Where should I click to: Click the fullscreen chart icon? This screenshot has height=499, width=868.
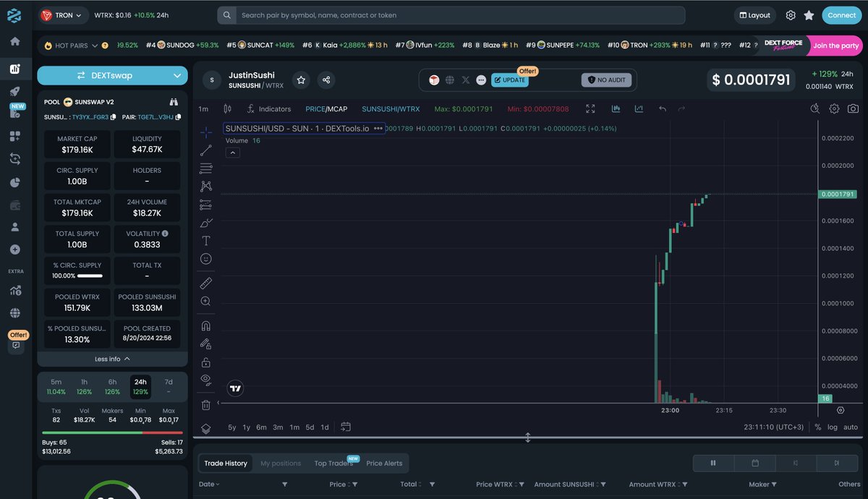590,109
